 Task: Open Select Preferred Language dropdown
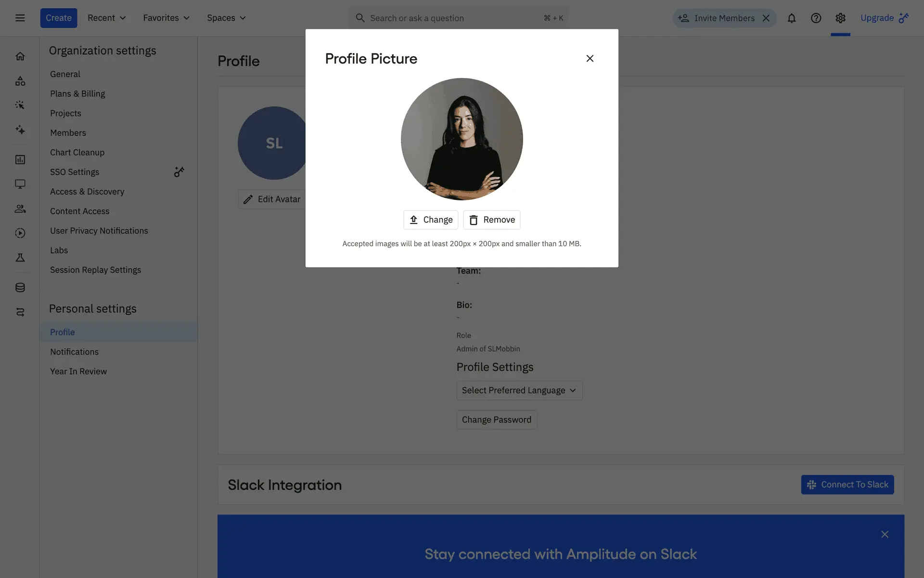tap(519, 390)
